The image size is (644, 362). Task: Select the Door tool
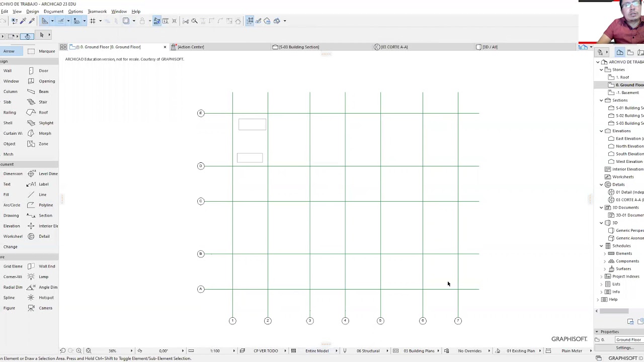pyautogui.click(x=38, y=70)
